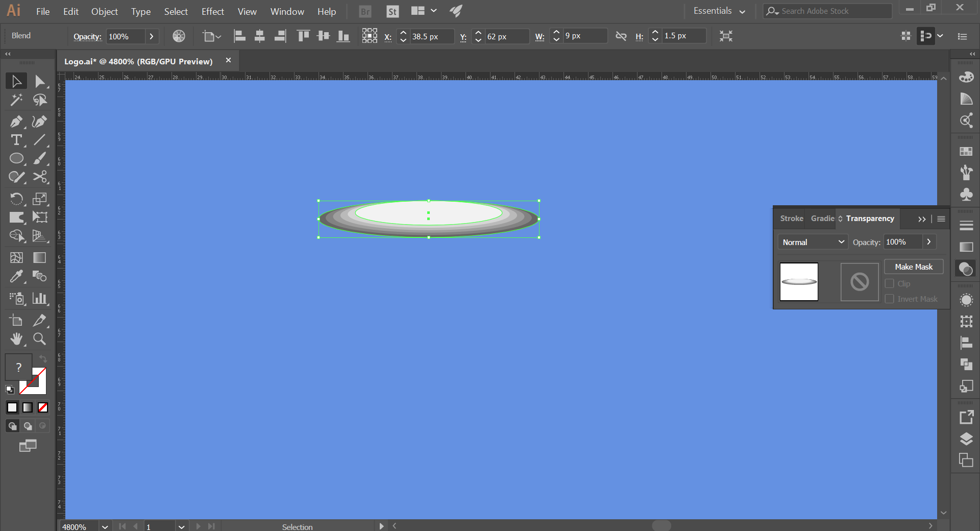Open the artboard navigation dropdown
Screen dimensions: 980x531
coord(181,526)
